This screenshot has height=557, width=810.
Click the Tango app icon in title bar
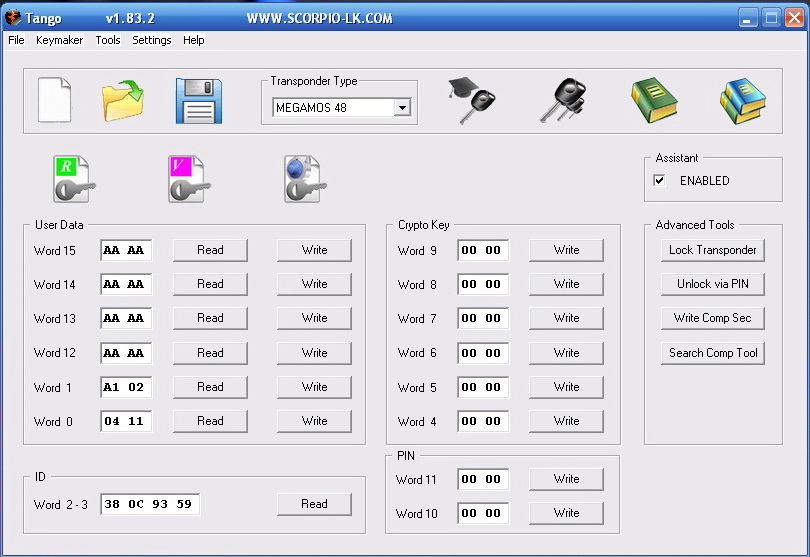12,18
